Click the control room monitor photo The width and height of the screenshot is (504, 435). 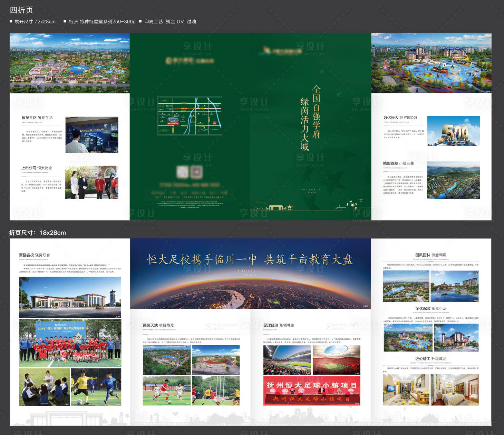pyautogui.click(x=92, y=135)
